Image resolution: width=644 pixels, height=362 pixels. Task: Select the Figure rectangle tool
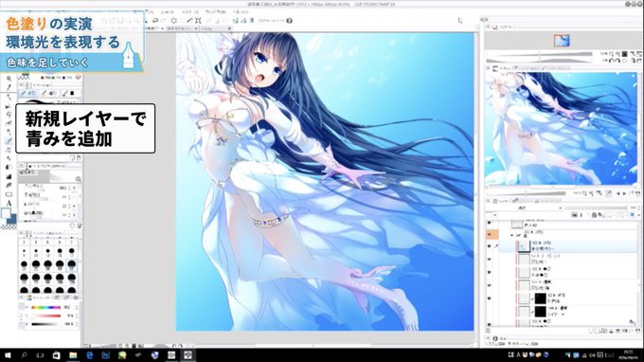click(x=9, y=194)
